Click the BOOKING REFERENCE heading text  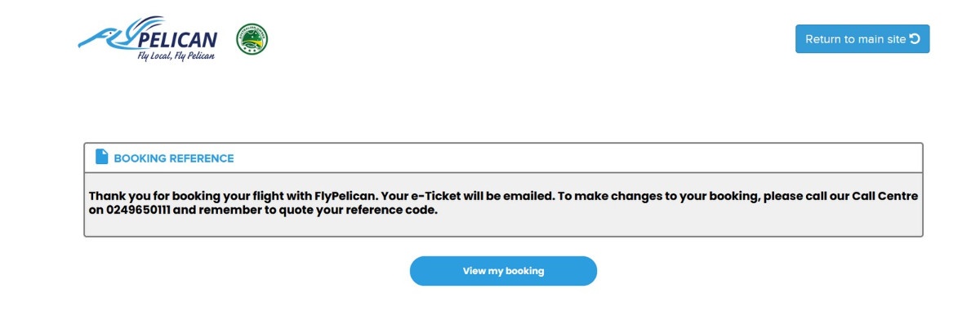(173, 158)
